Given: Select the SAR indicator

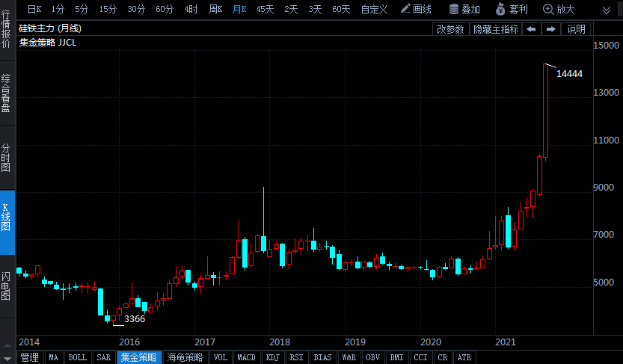Looking at the screenshot, I should pyautogui.click(x=104, y=357).
